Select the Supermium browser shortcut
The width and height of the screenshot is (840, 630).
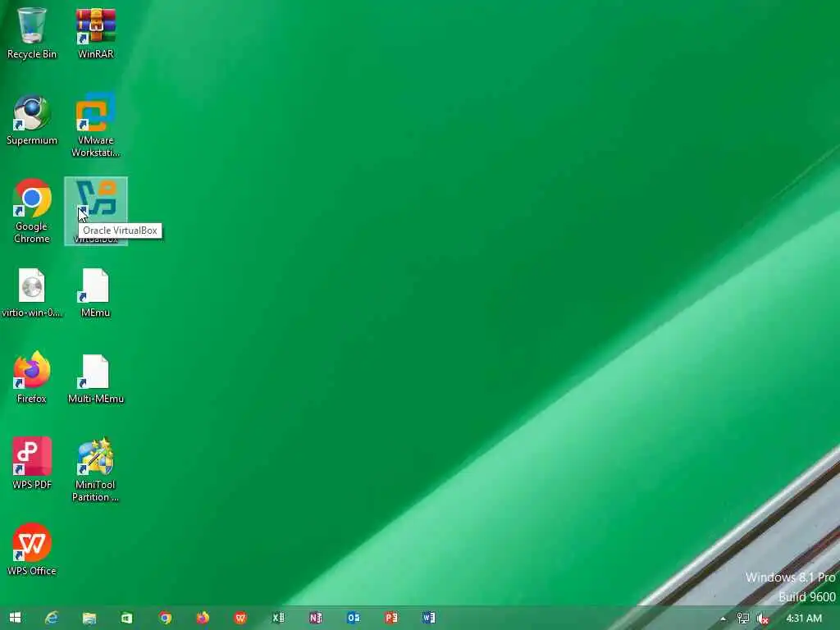[x=32, y=120]
